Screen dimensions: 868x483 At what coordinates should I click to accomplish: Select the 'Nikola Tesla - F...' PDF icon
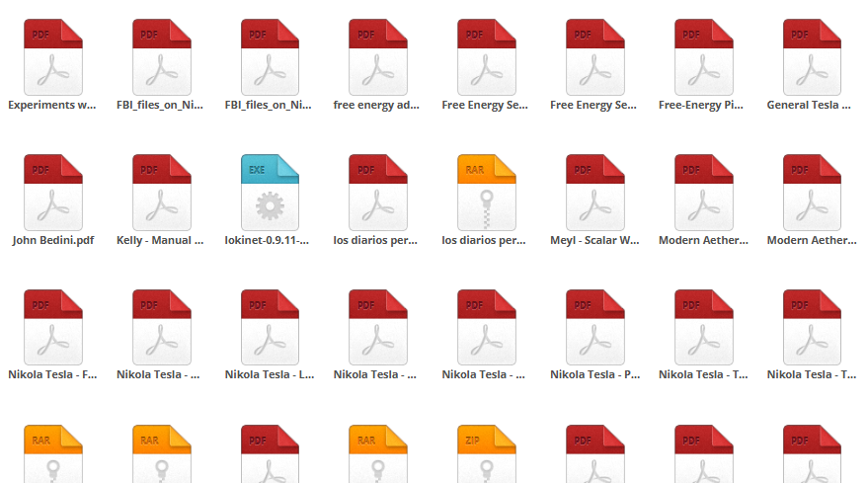click(52, 327)
